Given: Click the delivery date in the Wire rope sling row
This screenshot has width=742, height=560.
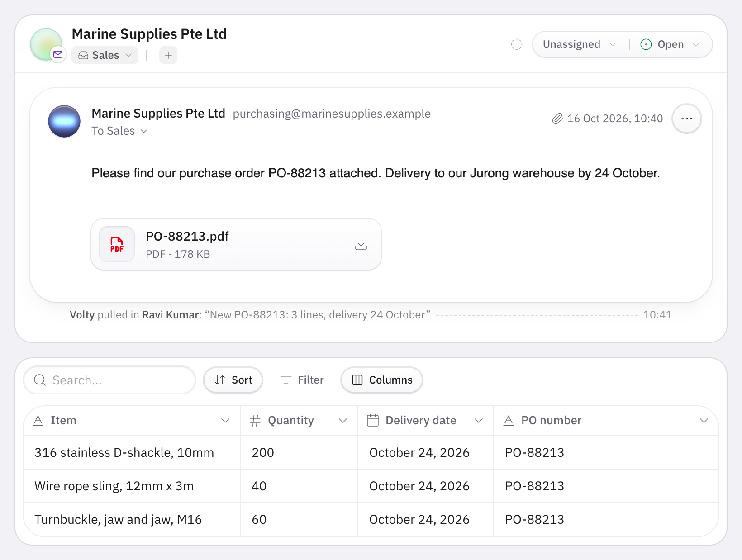Looking at the screenshot, I should pyautogui.click(x=426, y=486).
